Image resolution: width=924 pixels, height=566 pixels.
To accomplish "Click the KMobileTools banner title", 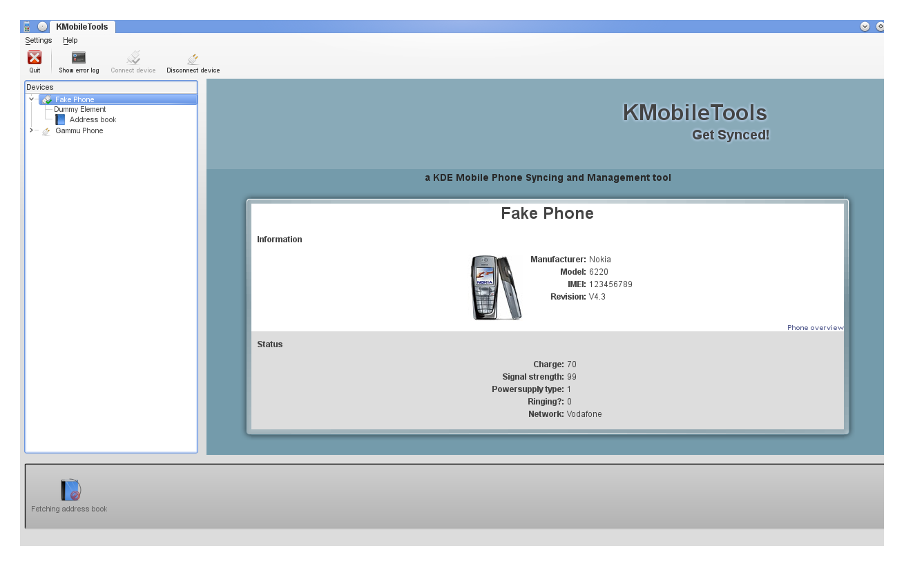I will [x=695, y=113].
